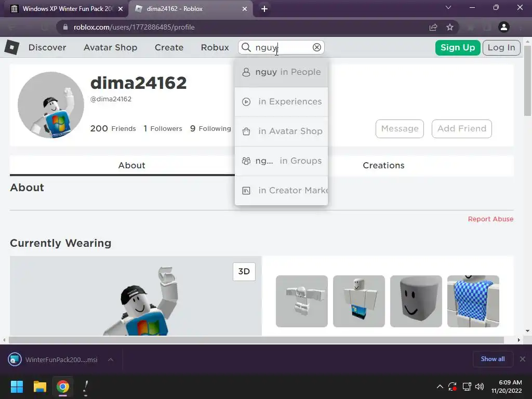Close the downloads bar

click(523, 359)
